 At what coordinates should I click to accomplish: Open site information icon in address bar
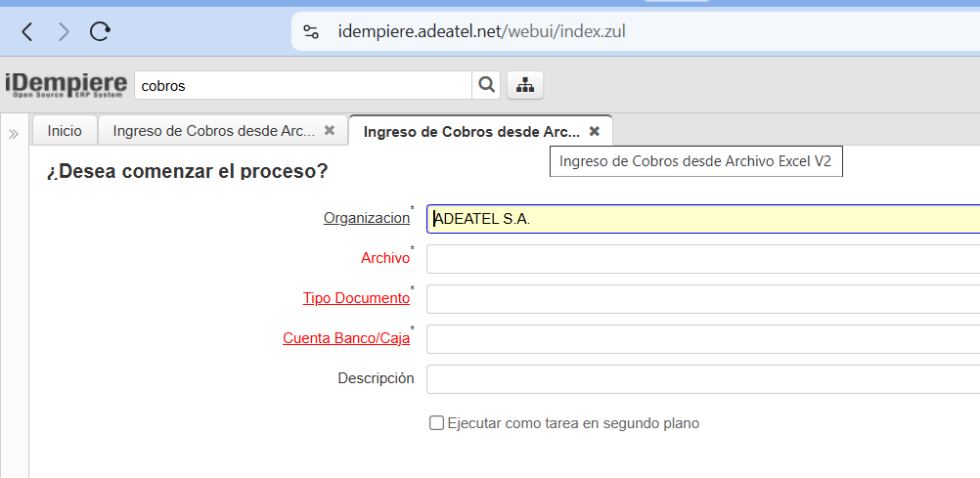(311, 31)
